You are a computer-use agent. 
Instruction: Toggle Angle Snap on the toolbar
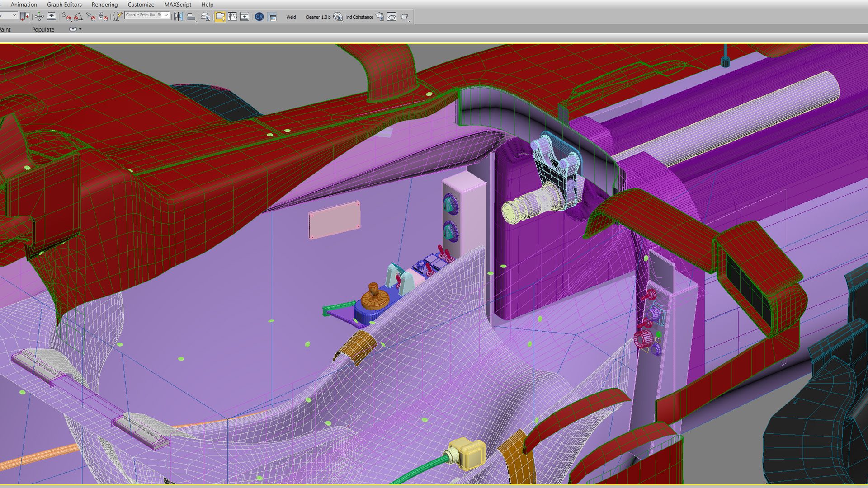pos(79,17)
